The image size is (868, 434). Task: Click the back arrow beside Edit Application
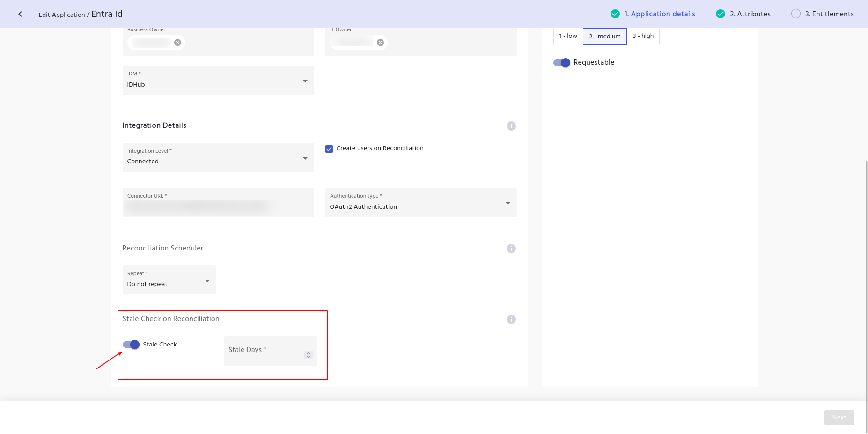[20, 14]
